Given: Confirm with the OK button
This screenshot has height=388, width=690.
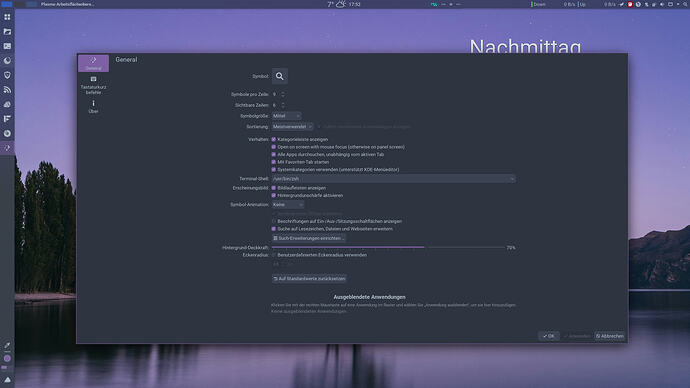Looking at the screenshot, I should [x=549, y=336].
